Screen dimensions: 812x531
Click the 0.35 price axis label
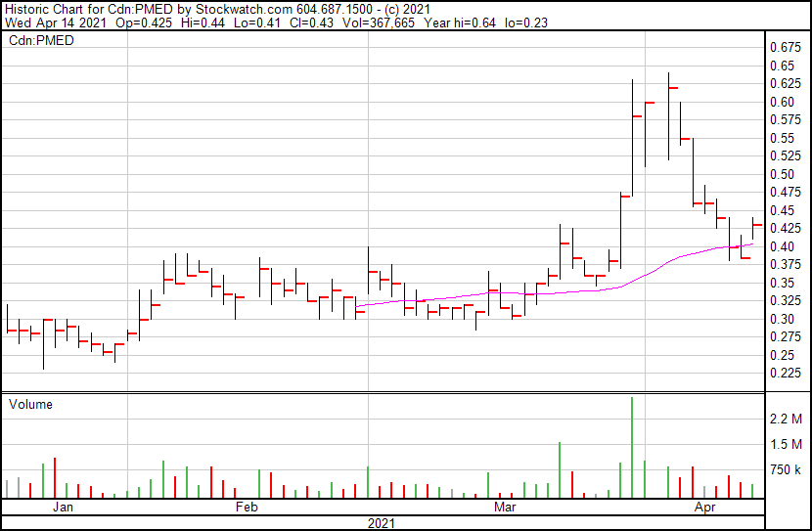tap(782, 283)
